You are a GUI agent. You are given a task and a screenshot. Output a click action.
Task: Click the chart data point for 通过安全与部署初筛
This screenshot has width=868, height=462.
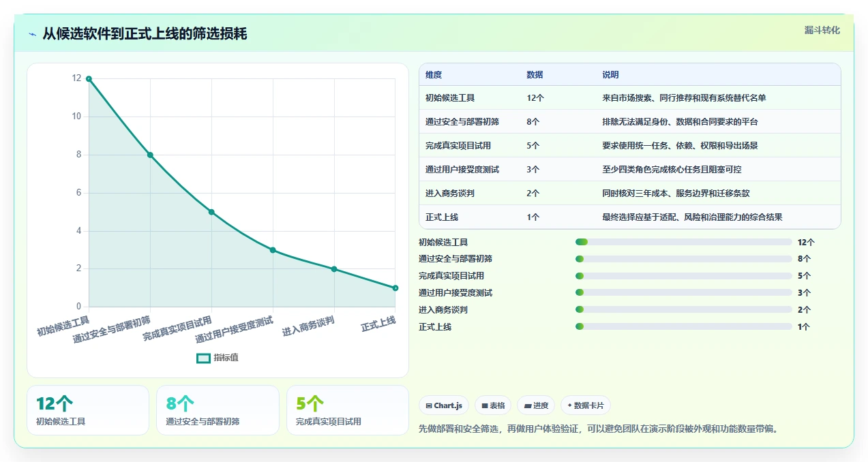tap(150, 155)
